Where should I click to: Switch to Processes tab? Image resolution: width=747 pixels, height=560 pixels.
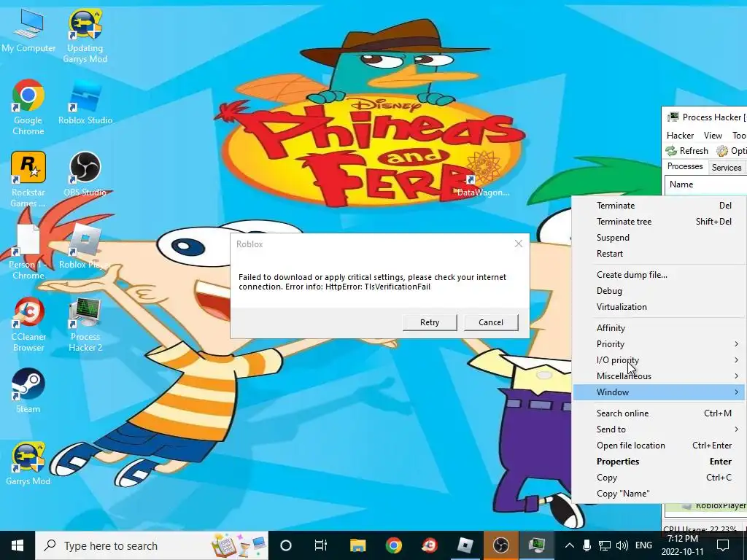[684, 167]
